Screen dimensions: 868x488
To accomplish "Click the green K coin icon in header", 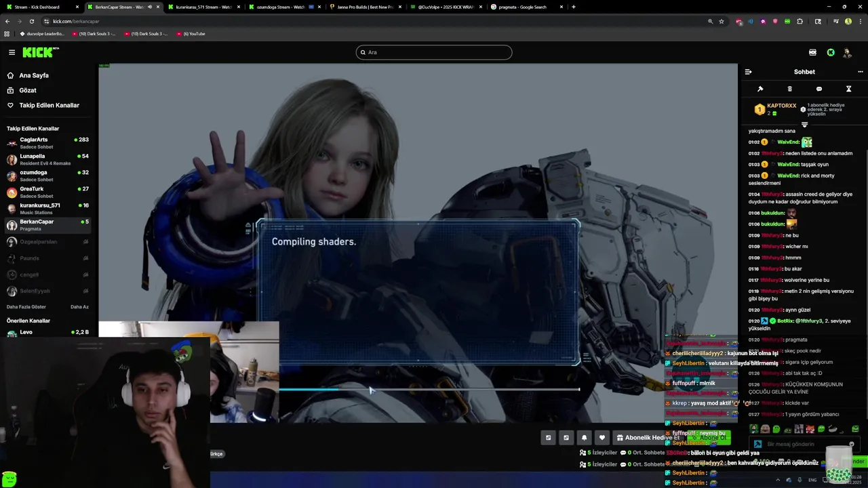I will [831, 52].
